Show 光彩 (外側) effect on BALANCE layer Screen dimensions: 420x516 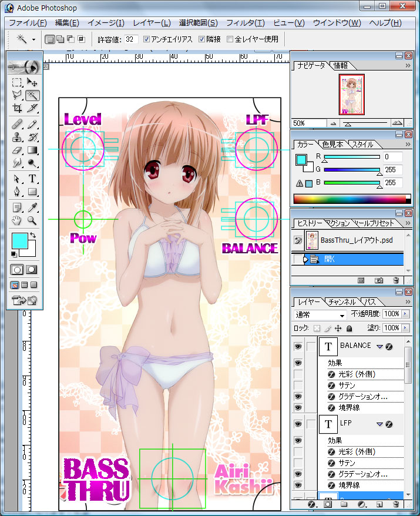(298, 374)
